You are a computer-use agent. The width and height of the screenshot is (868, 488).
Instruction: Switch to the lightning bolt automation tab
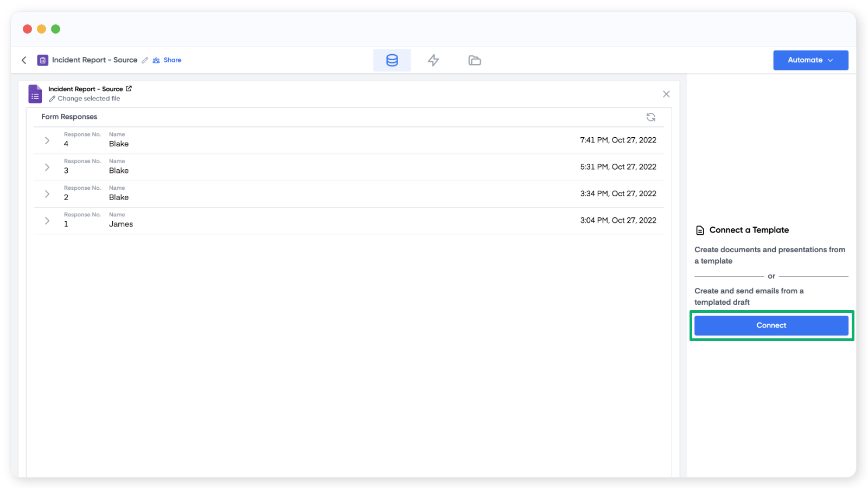[433, 60]
